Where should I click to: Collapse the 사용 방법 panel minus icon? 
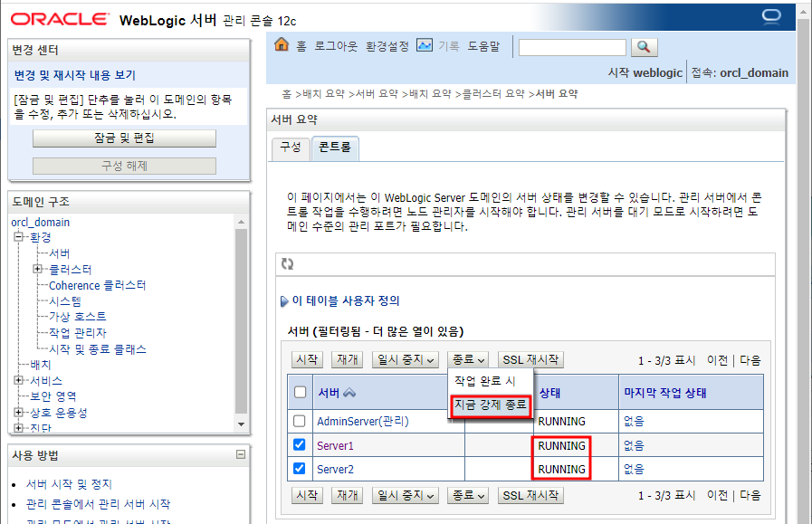(241, 454)
